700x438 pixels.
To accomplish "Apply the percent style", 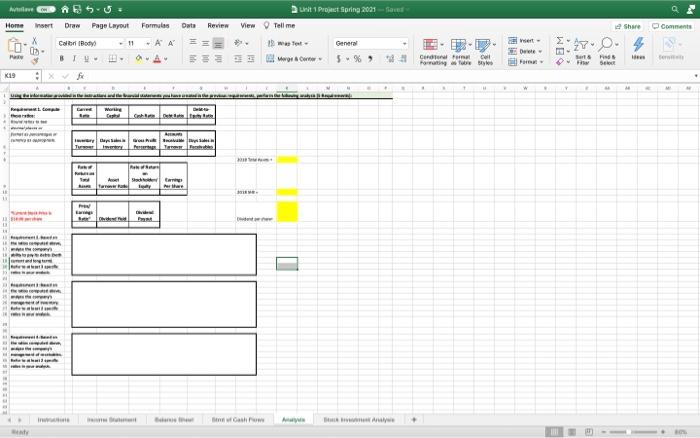I will 357,58.
